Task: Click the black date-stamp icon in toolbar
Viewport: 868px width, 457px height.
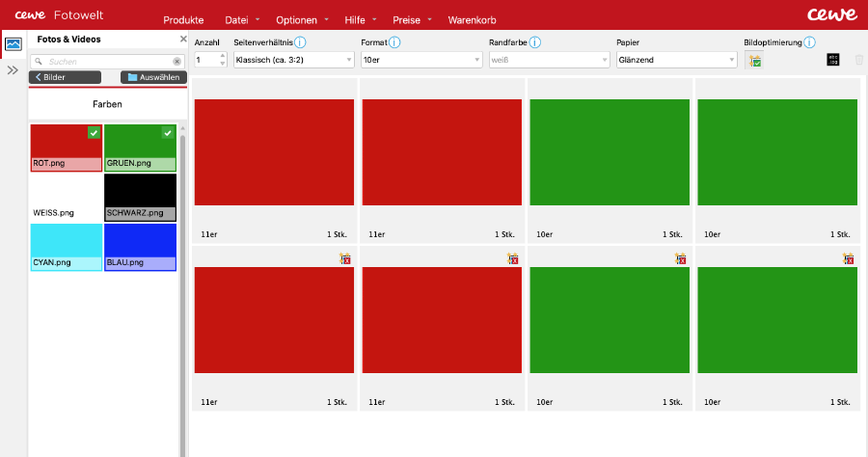Action: pyautogui.click(x=832, y=60)
